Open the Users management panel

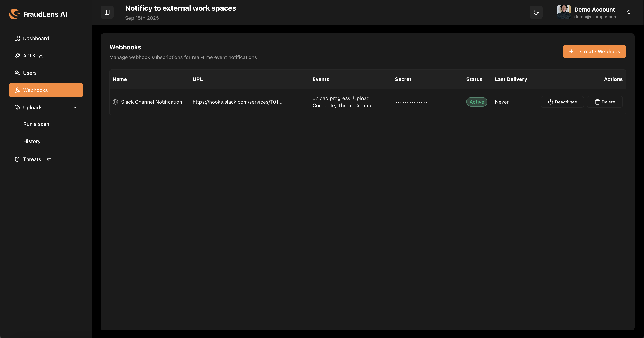pyautogui.click(x=30, y=73)
